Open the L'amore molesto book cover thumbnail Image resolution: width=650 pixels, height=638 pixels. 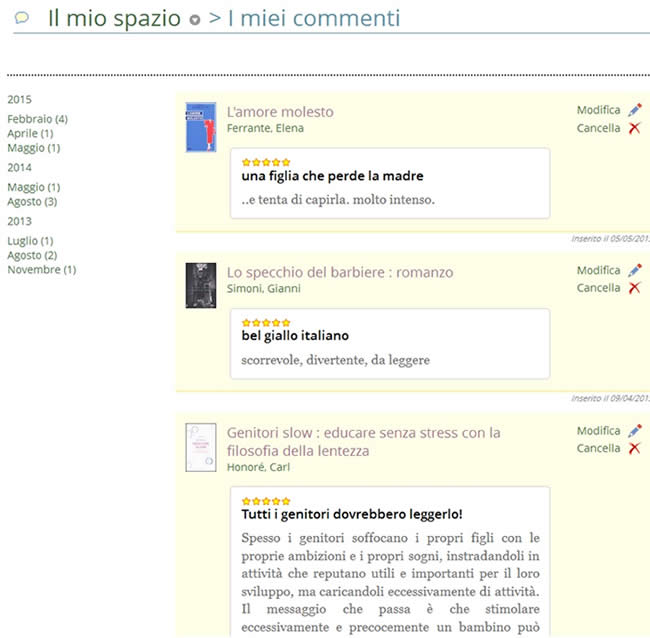(201, 127)
